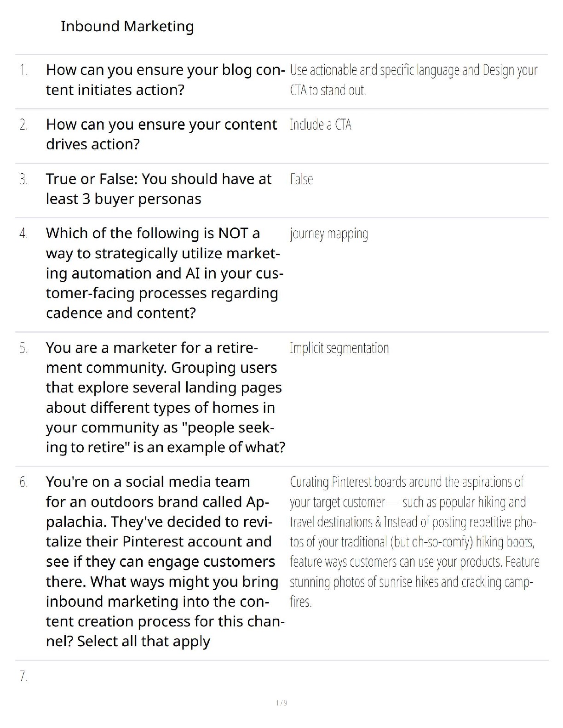The image size is (563, 728).
Task: Click the "journey mapping" answer
Action: pyautogui.click(x=329, y=234)
